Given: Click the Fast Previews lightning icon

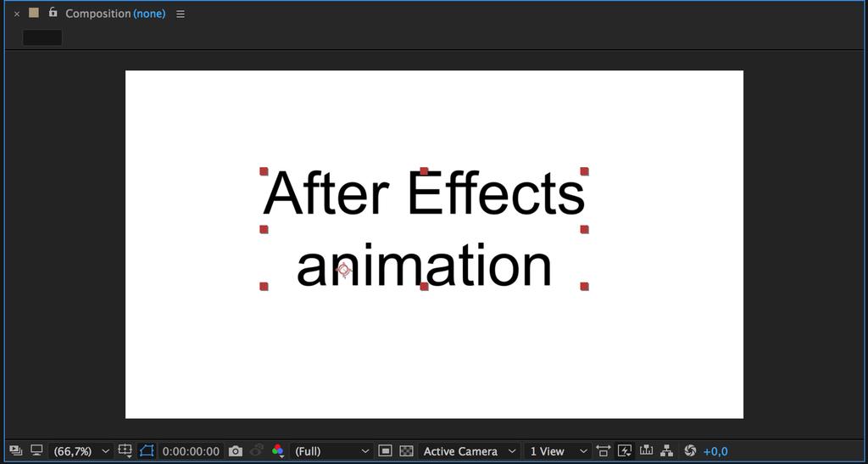Looking at the screenshot, I should (x=625, y=451).
